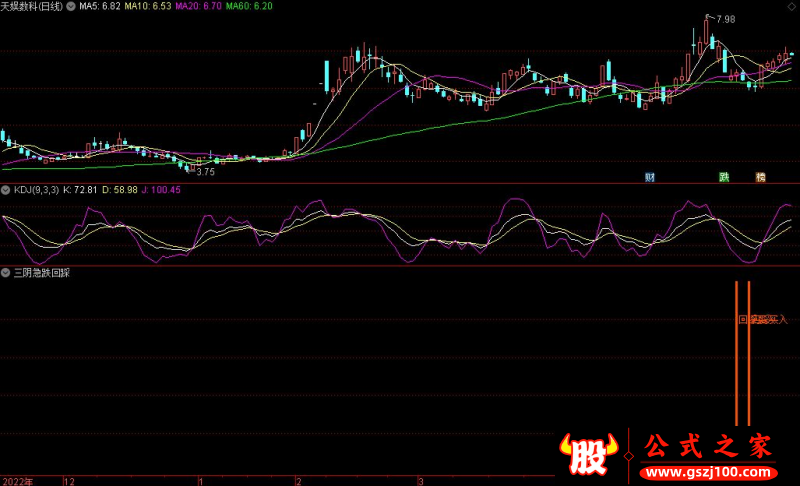800x486 pixels.
Task: Click the 回踩买入 buy signal label
Action: point(763,320)
